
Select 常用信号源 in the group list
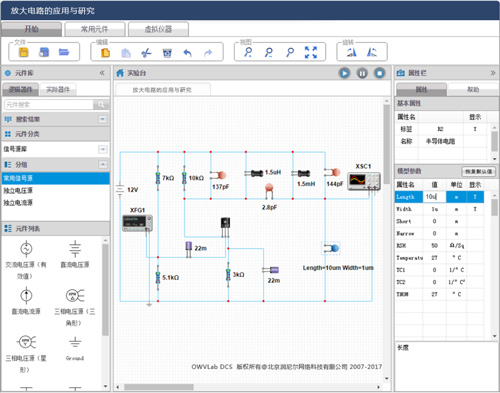[x=56, y=178]
